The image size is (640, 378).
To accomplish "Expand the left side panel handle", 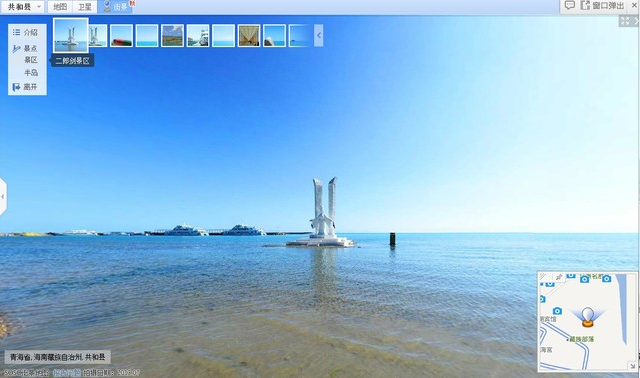I will (3, 196).
